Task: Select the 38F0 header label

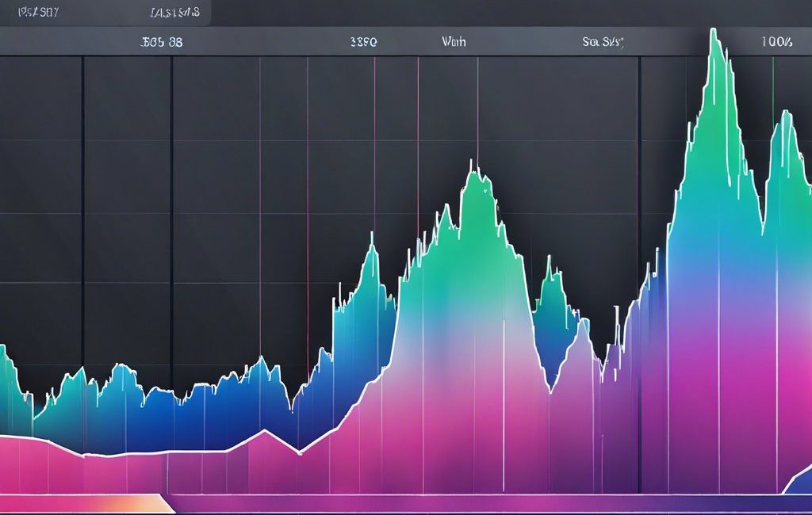Action: click(362, 43)
